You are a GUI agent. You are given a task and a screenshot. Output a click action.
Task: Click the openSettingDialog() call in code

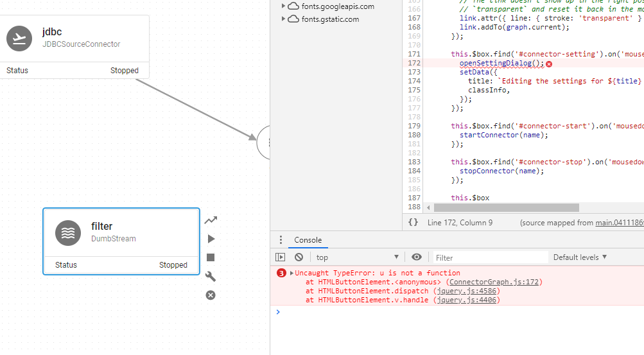pyautogui.click(x=501, y=63)
